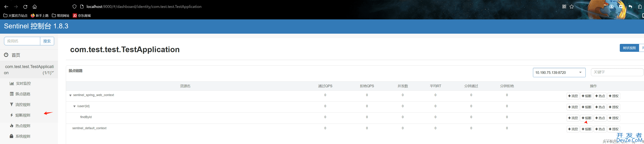
Task: Click the shield tracking protection icon
Action: pyautogui.click(x=74, y=7)
